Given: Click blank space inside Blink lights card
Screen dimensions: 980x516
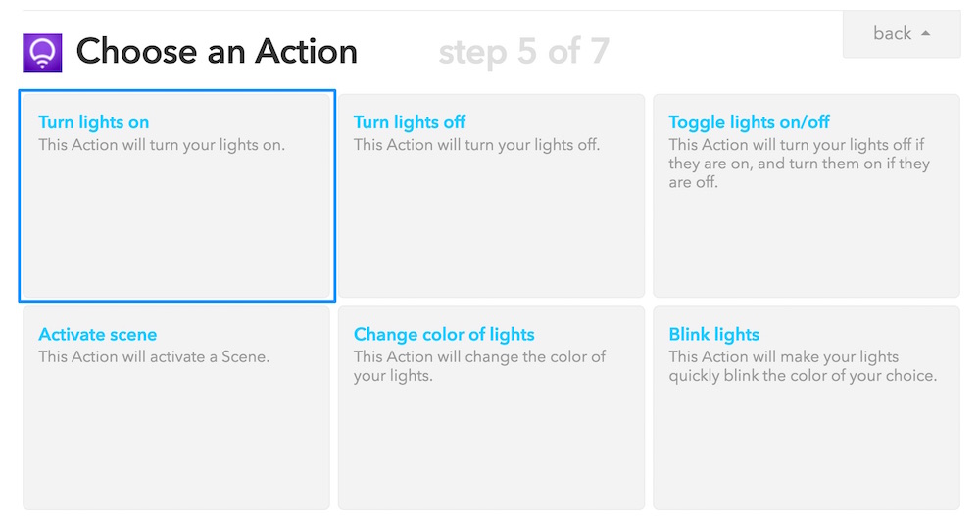Looking at the screenshot, I should (806, 450).
